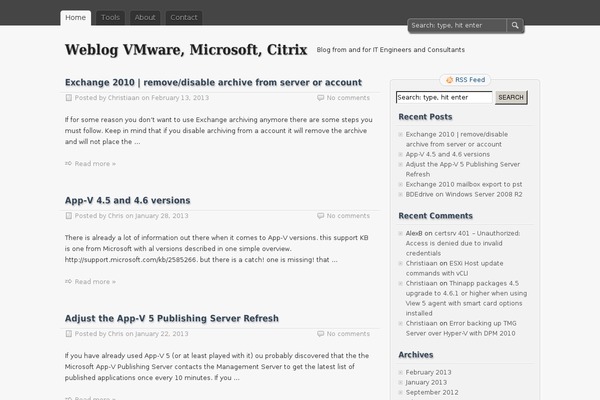Screen dimensions: 600x400
Task: Switch to the Contact tab
Action: [184, 18]
